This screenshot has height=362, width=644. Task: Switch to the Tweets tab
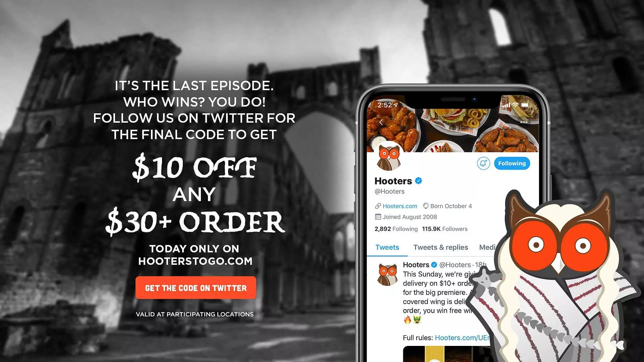(387, 247)
